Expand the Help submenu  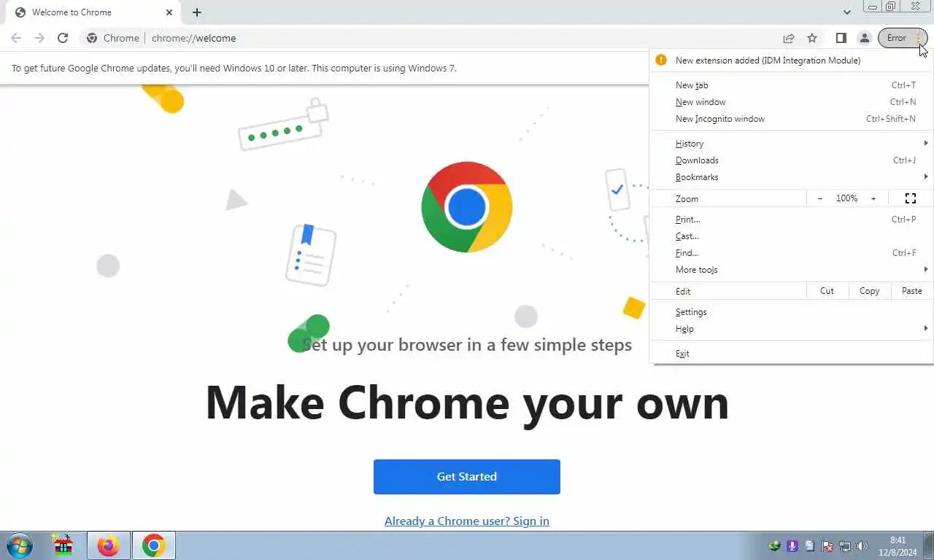click(791, 329)
